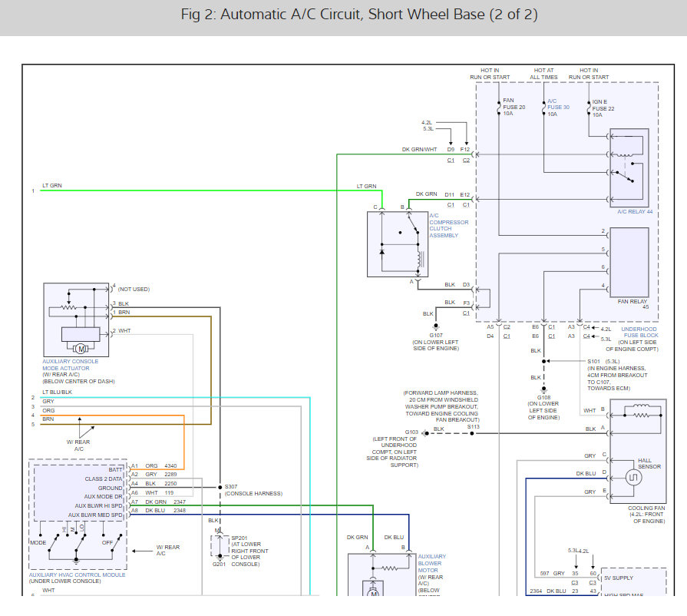Click the A/C Relay 44 box

[629, 168]
